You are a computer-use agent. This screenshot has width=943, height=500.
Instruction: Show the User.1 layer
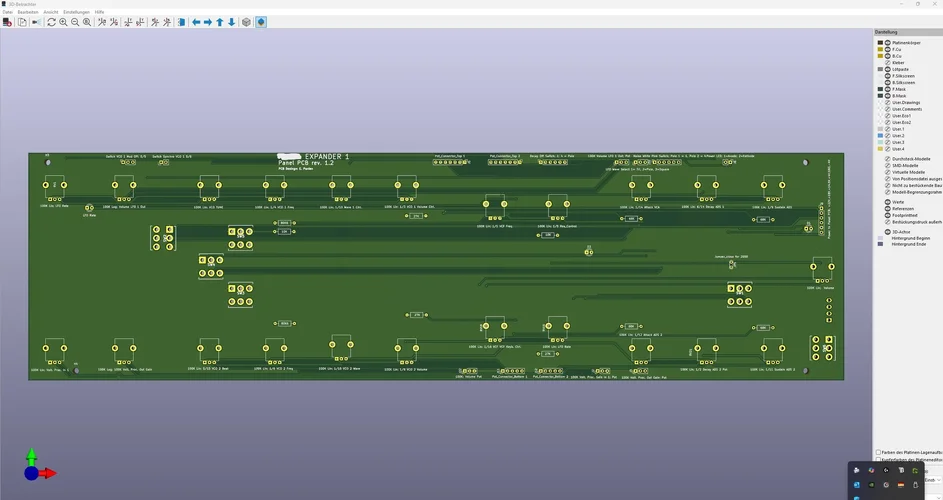coord(888,129)
